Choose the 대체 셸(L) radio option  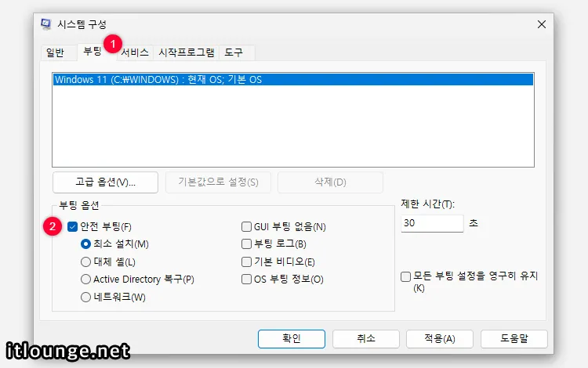pyautogui.click(x=86, y=262)
